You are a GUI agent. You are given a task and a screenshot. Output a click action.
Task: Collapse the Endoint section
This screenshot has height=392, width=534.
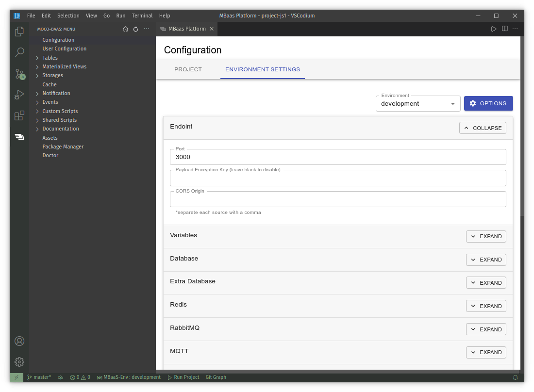483,128
